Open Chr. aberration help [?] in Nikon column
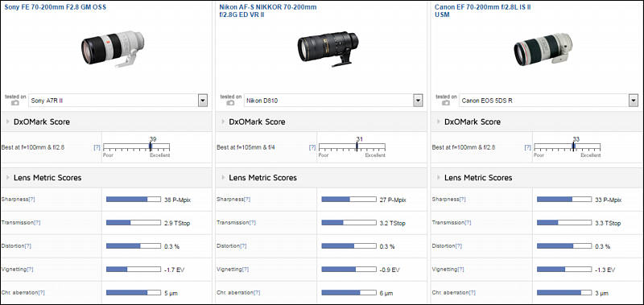The image size is (644, 305). [x=257, y=293]
